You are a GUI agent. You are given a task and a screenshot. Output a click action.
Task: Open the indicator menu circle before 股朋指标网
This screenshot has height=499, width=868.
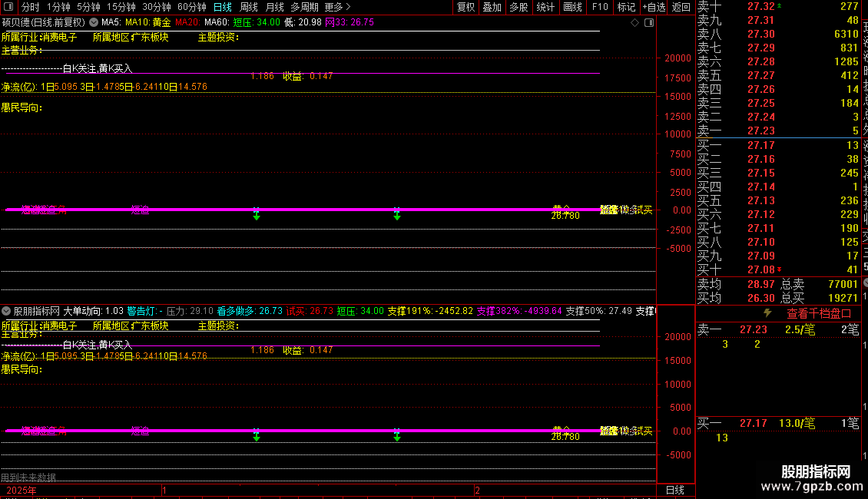6,311
